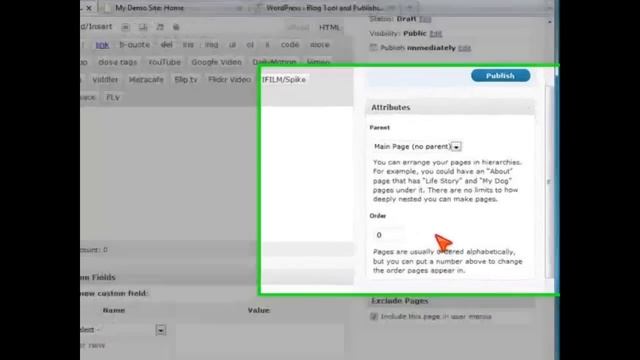Click the b-quote quicktag button
640x360 pixels.
click(134, 45)
